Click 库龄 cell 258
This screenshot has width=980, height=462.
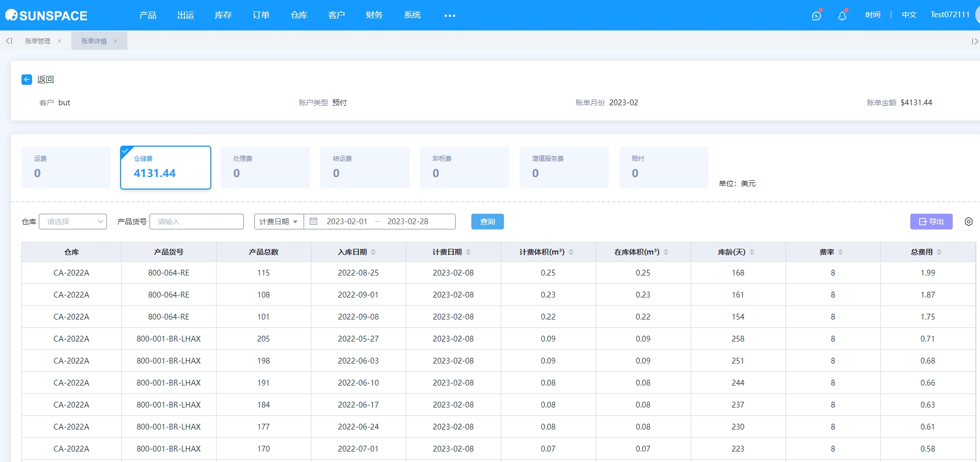coord(738,339)
